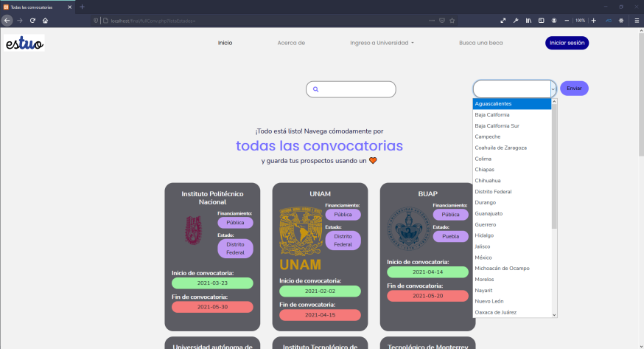This screenshot has height=349, width=644.
Task: Pick Oaxaca de Juárez option
Action: 512,312
